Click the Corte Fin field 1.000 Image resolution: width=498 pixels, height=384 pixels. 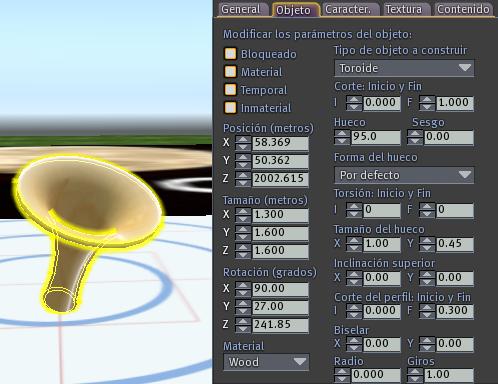click(455, 103)
